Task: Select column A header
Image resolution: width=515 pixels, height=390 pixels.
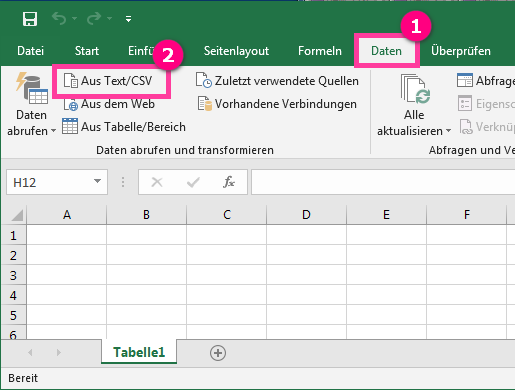Action: coord(67,215)
